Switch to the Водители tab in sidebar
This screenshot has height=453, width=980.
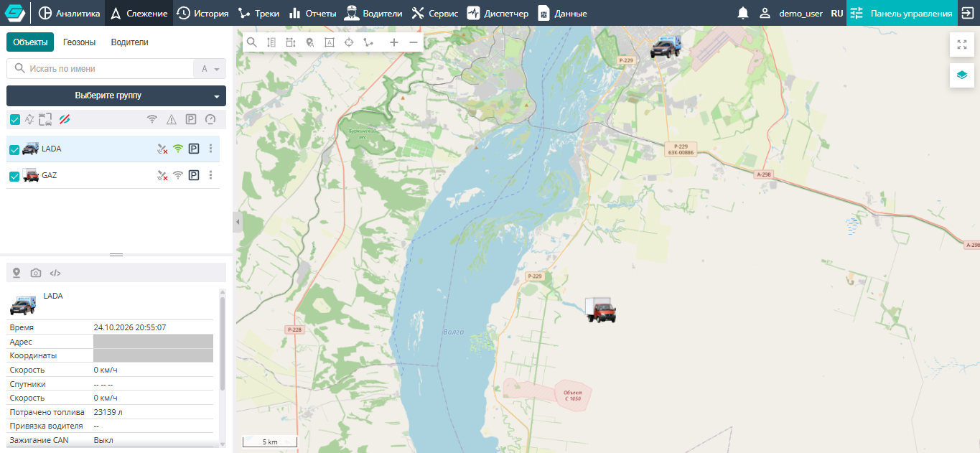129,42
